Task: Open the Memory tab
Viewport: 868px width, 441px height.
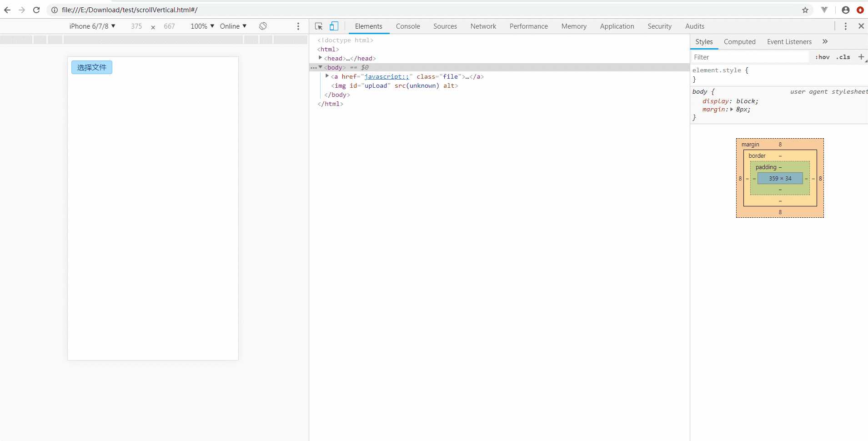Action: [574, 26]
